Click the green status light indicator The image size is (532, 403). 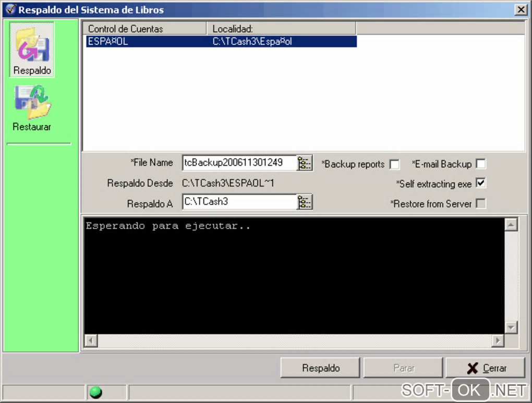point(95,392)
